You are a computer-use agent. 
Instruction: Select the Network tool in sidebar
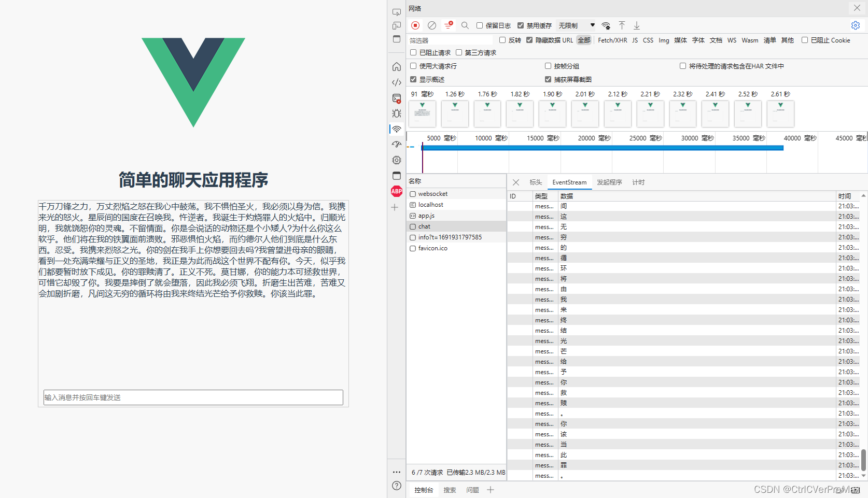397,129
